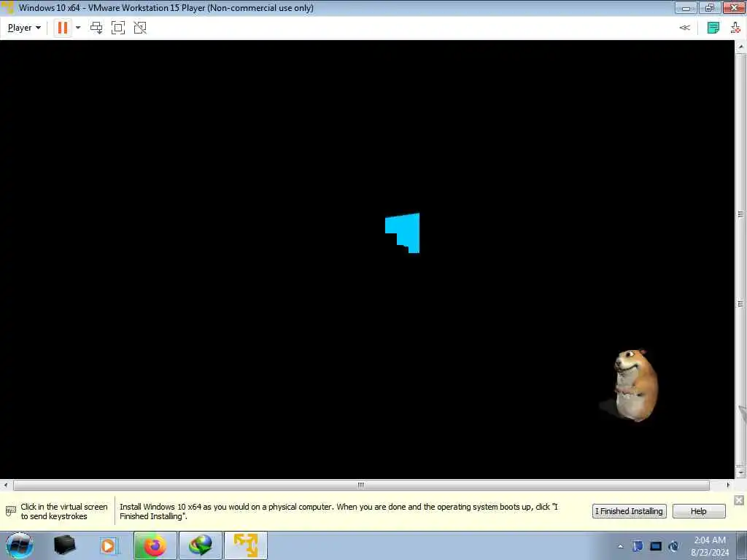Restore down the VMware Player window
The width and height of the screenshot is (747, 560).
click(710, 7)
